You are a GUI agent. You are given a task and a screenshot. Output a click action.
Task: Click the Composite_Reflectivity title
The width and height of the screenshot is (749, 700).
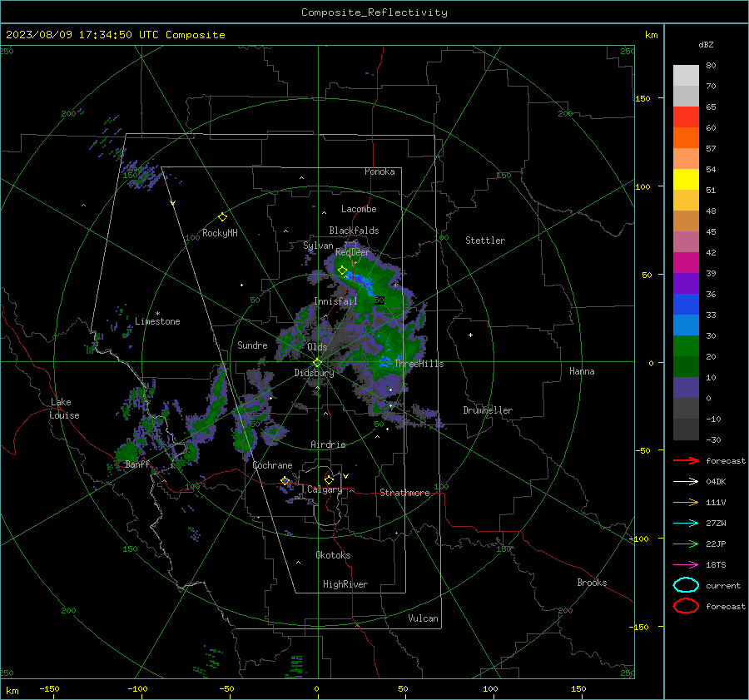pyautogui.click(x=374, y=12)
